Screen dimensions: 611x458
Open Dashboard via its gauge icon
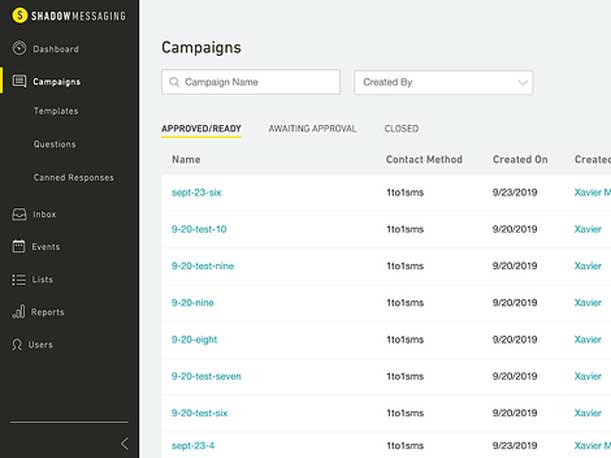coord(19,48)
